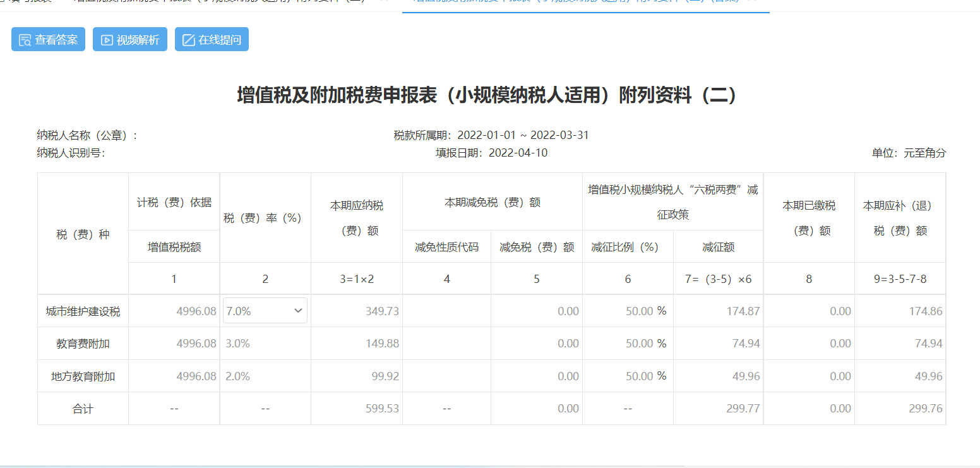The image size is (980, 468).
Task: Click the 减免性质代码 cell in the 地方教育附加 row
Action: coord(446,376)
